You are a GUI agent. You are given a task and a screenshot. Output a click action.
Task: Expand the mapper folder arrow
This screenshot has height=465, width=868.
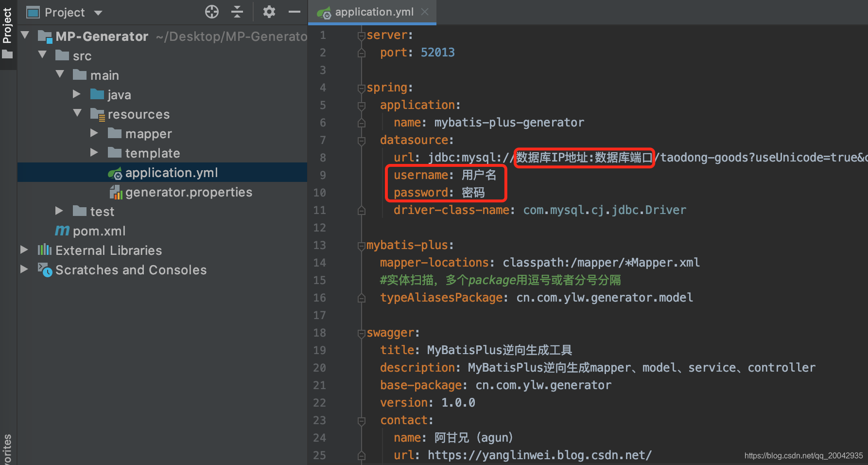pos(94,133)
